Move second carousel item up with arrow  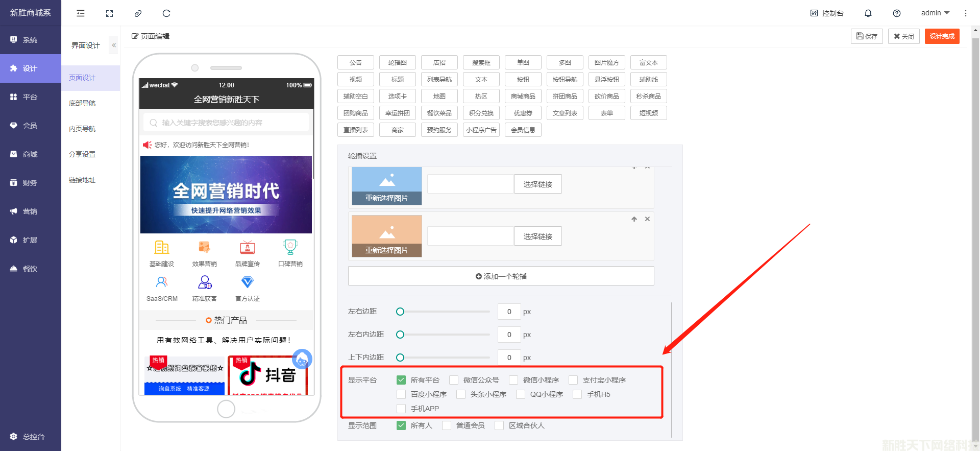pyautogui.click(x=634, y=219)
